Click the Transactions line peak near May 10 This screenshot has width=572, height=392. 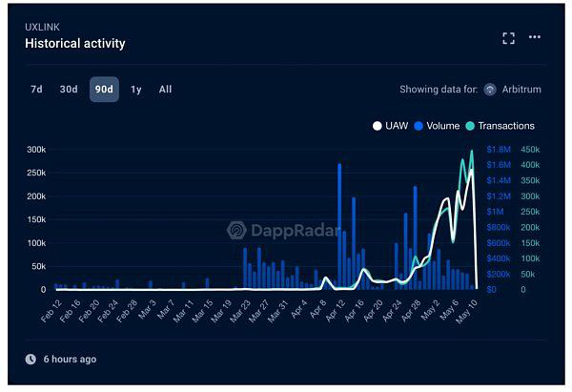tap(471, 152)
